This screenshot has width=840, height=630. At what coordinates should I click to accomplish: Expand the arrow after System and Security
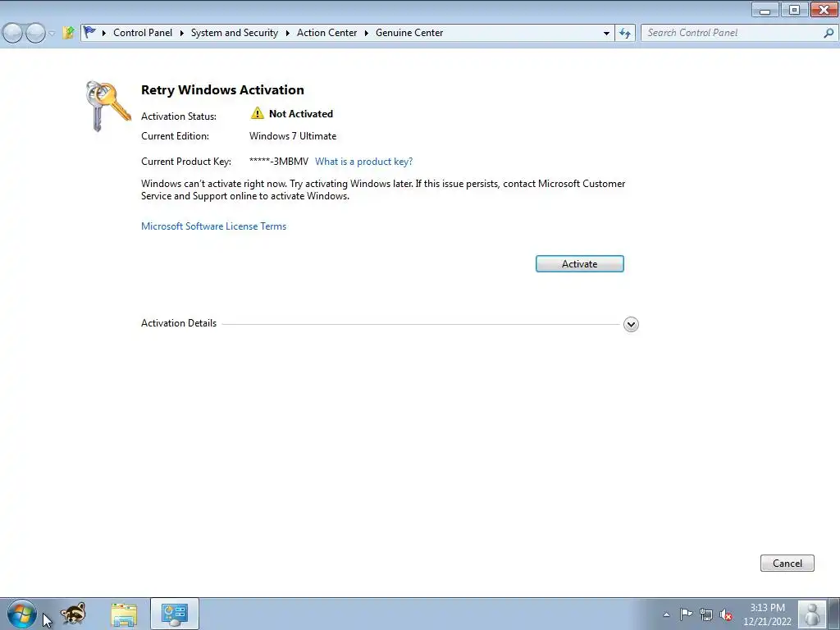coord(288,33)
